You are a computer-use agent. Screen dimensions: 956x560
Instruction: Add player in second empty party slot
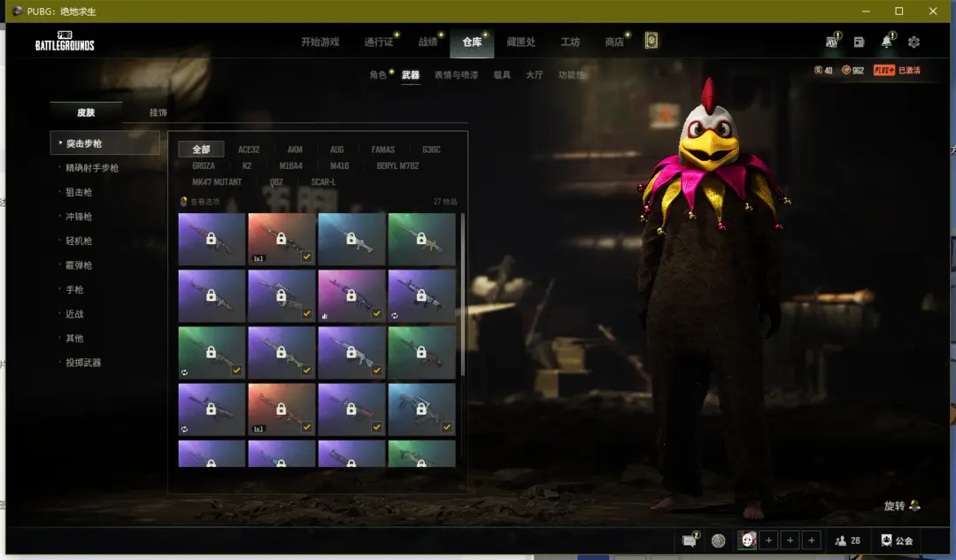pyautogui.click(x=790, y=541)
